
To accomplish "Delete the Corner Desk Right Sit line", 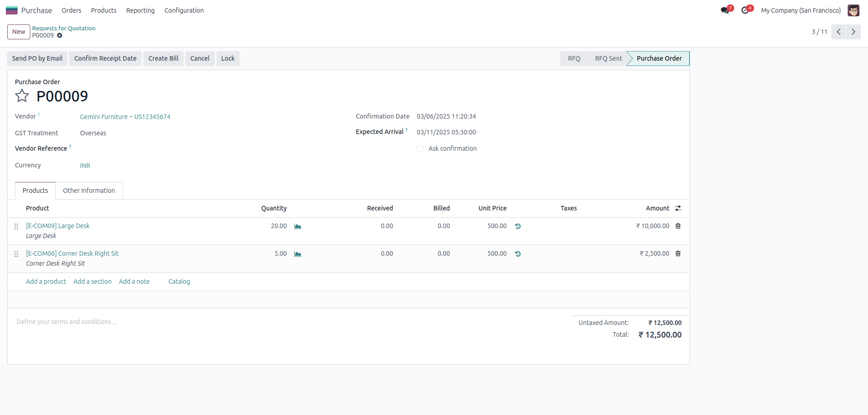I will (x=678, y=254).
